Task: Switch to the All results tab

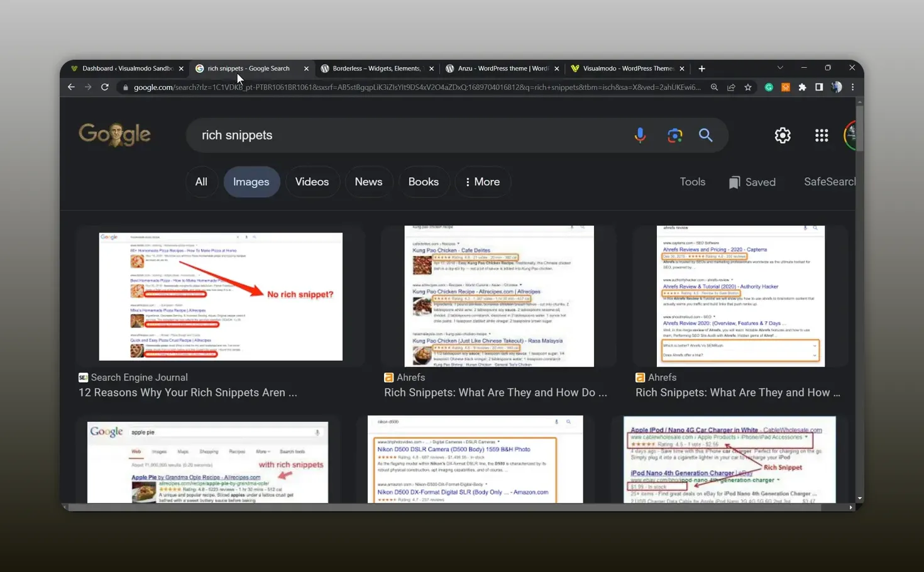Action: [x=201, y=182]
